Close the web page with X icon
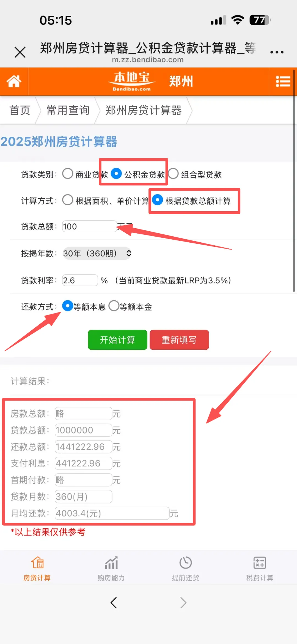 [x=20, y=52]
